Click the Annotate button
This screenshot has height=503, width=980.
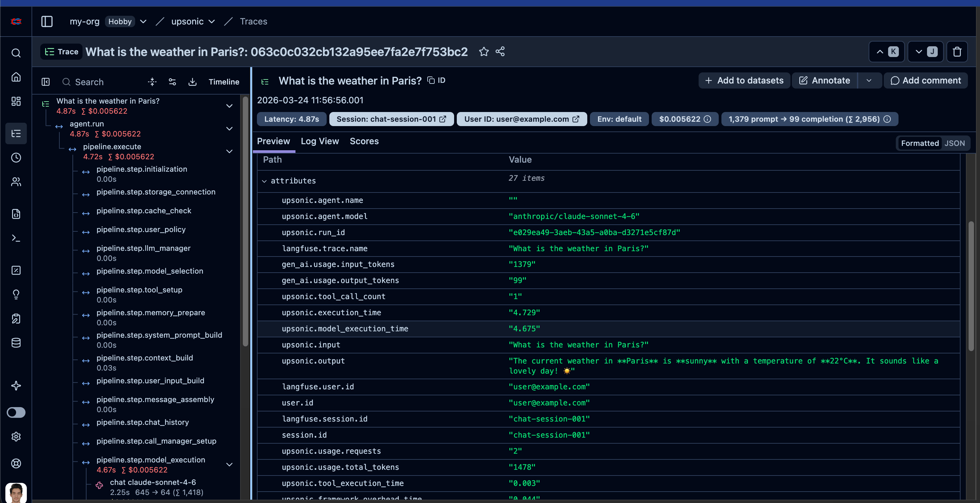pyautogui.click(x=824, y=81)
